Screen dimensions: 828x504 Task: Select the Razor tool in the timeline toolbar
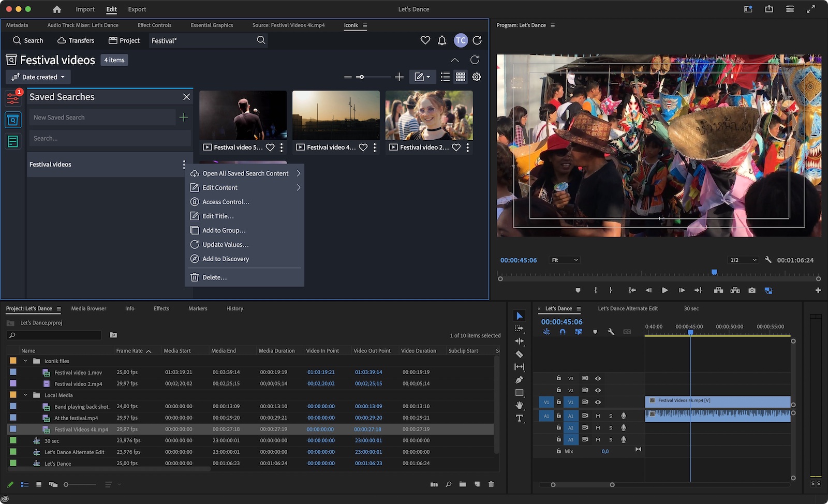pos(520,354)
